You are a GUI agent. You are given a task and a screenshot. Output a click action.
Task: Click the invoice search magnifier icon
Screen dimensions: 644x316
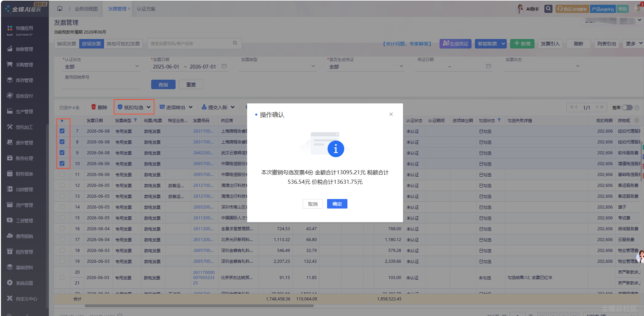coord(235,43)
